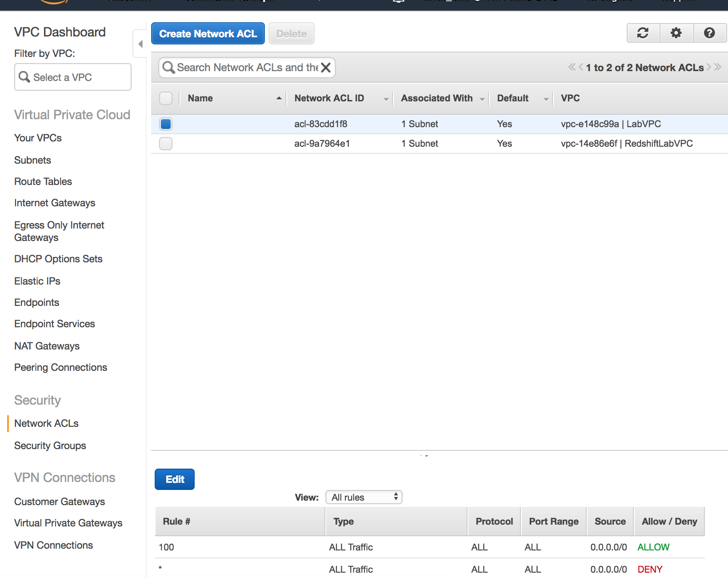
Task: Navigate to Your VPCs
Action: (38, 138)
